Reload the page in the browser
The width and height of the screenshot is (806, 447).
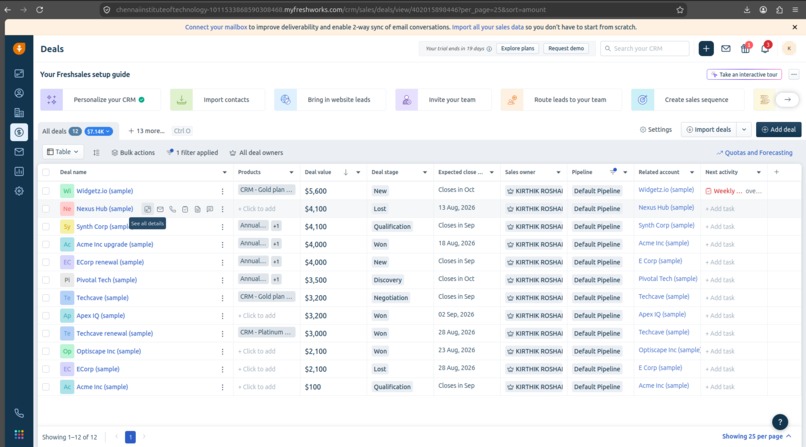click(40, 10)
